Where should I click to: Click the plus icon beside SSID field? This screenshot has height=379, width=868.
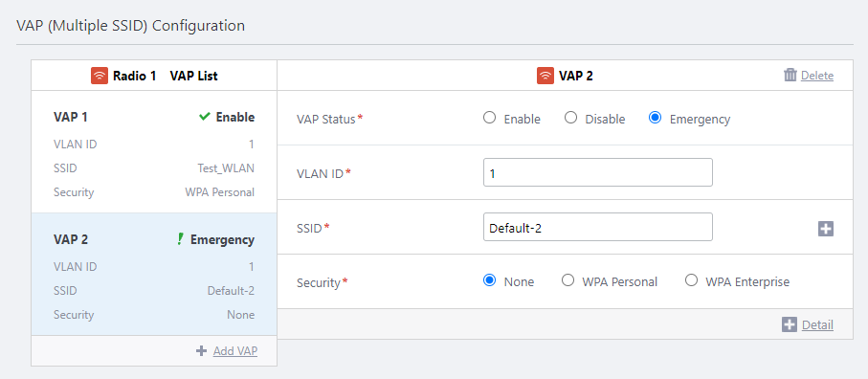click(x=825, y=229)
